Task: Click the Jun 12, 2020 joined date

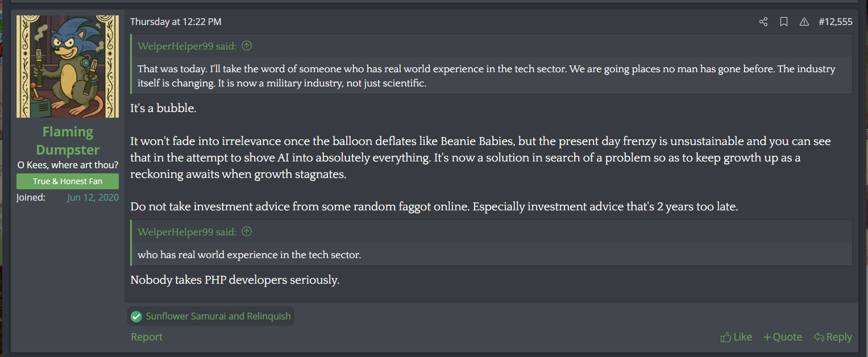Action: [93, 197]
